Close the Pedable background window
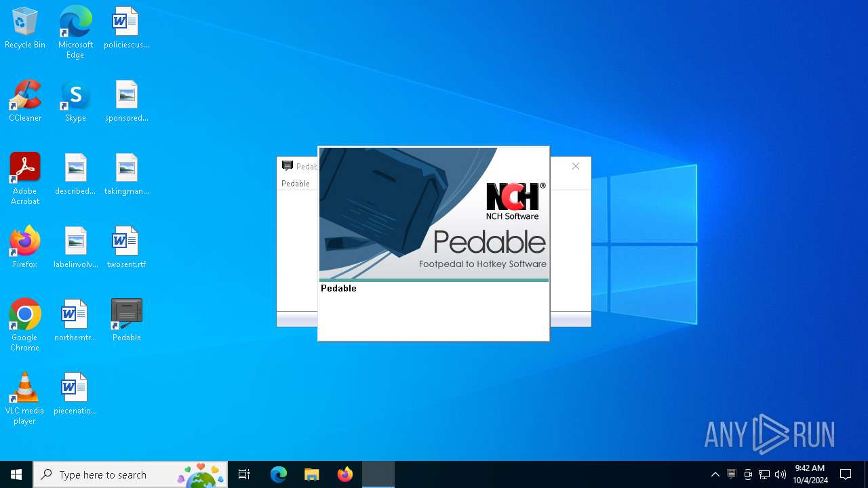 point(576,166)
